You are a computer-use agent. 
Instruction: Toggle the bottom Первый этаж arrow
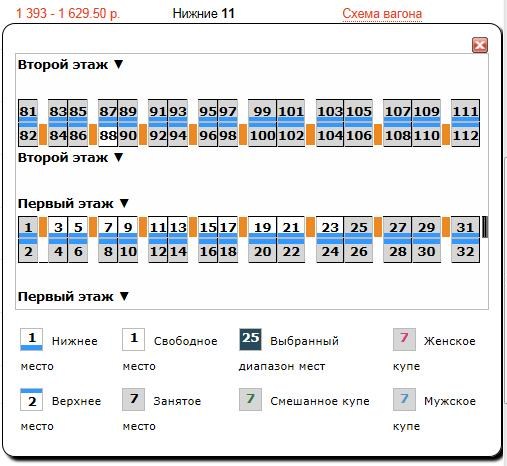tap(124, 296)
